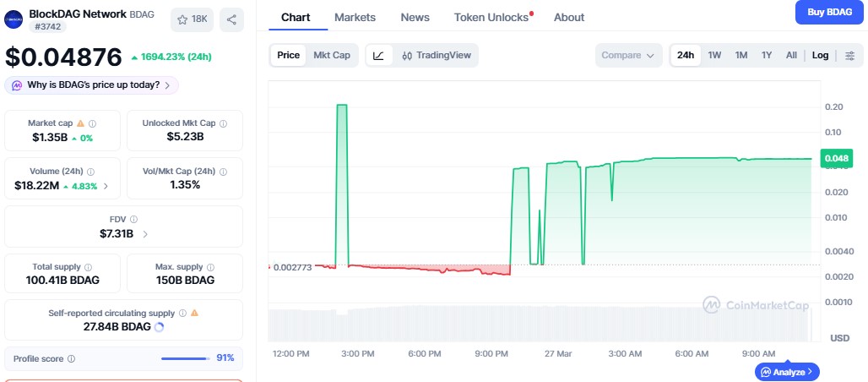Click the Analyze button below chart
Screen dimensions: 868x382
(787, 371)
